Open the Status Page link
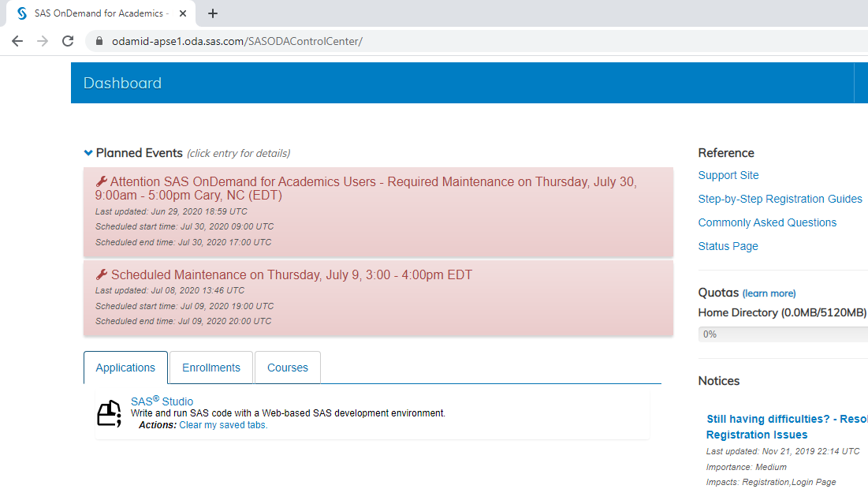Screen dimensions: 868x489 tap(728, 246)
